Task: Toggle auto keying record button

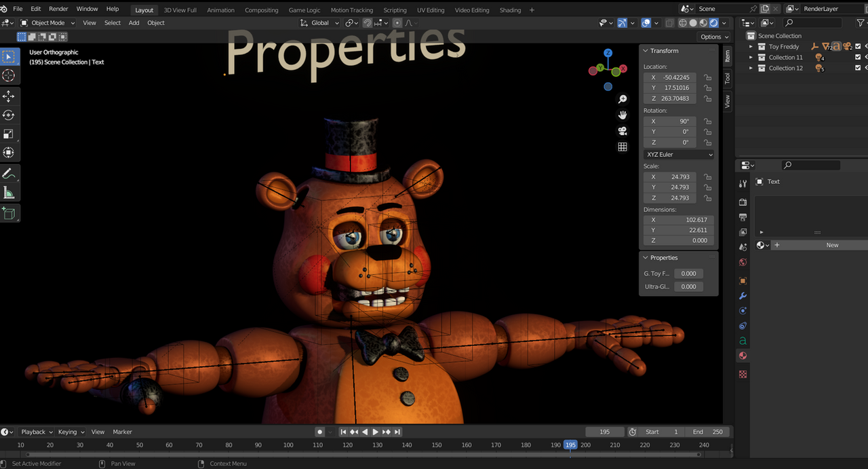Action: (x=319, y=432)
